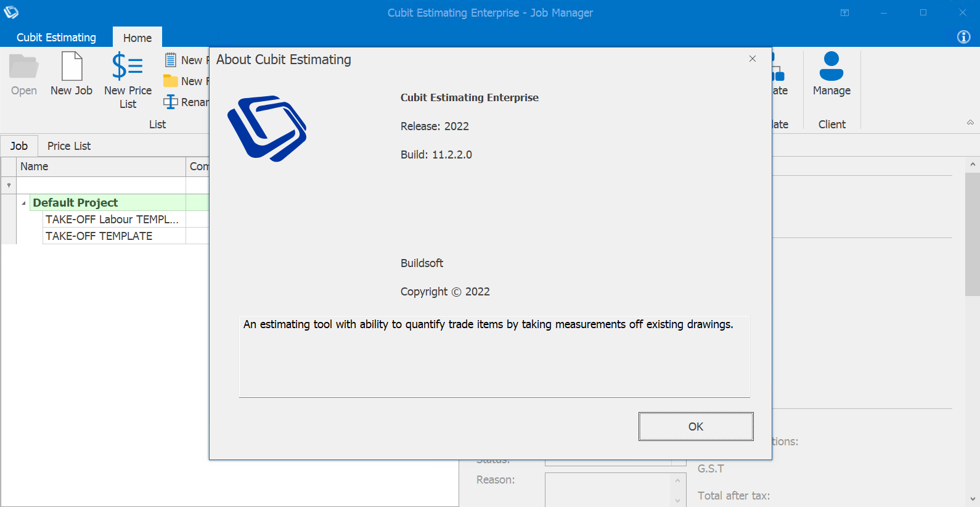Viewport: 980px width, 507px height.
Task: Click the 'Cubit Estimating Enterprise' heading text
Action: click(470, 97)
